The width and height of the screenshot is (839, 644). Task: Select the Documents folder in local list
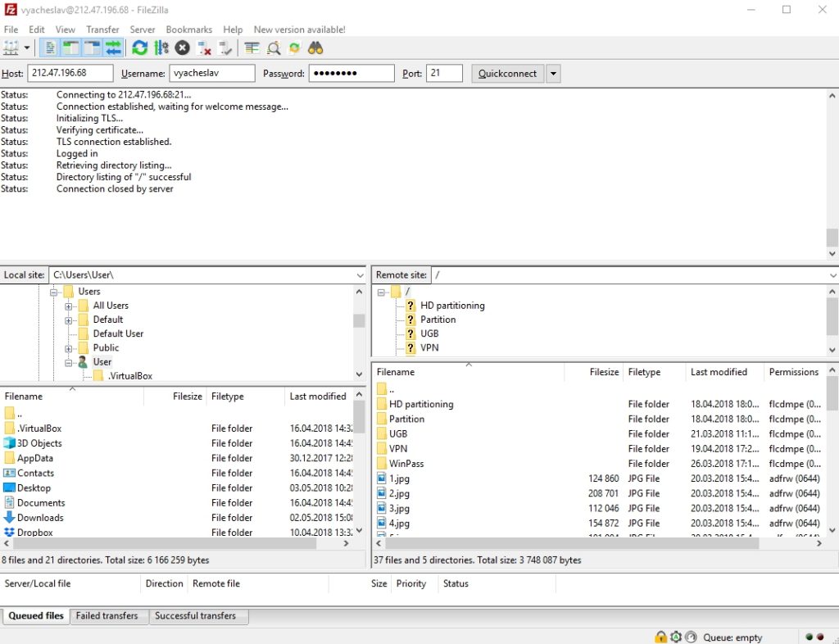(41, 503)
